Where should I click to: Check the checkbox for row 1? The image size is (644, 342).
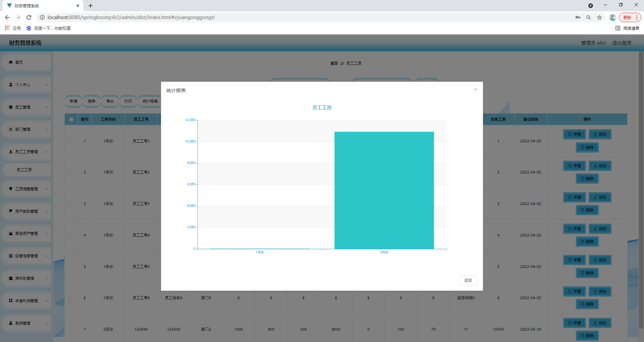pos(71,141)
